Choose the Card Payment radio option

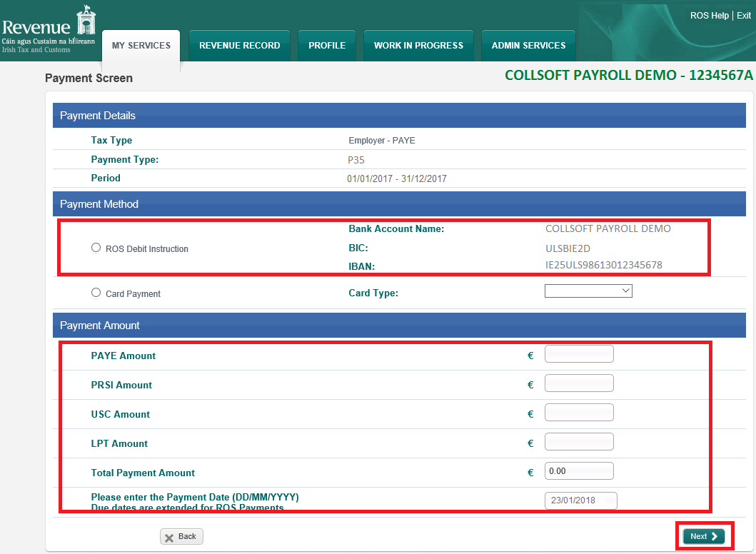(x=96, y=293)
